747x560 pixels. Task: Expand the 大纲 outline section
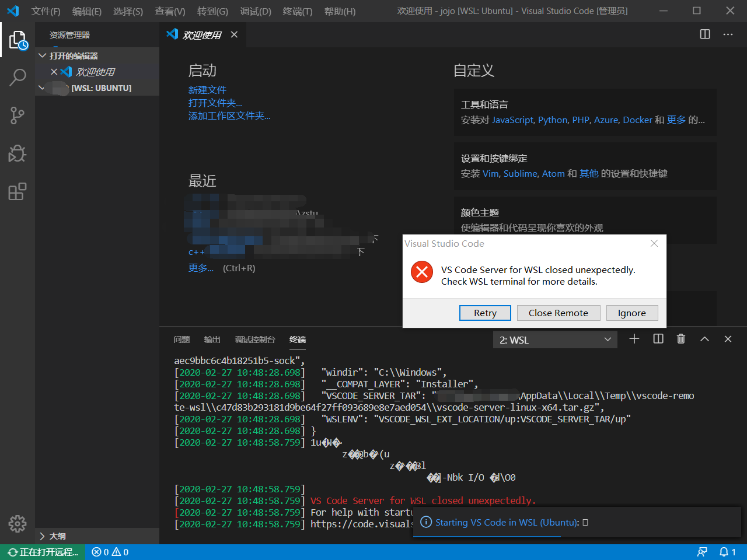(97, 536)
